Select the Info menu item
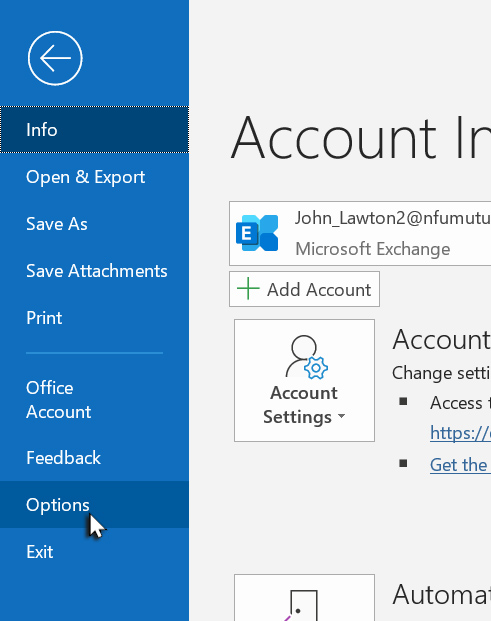This screenshot has height=621, width=491. pyautogui.click(x=94, y=130)
